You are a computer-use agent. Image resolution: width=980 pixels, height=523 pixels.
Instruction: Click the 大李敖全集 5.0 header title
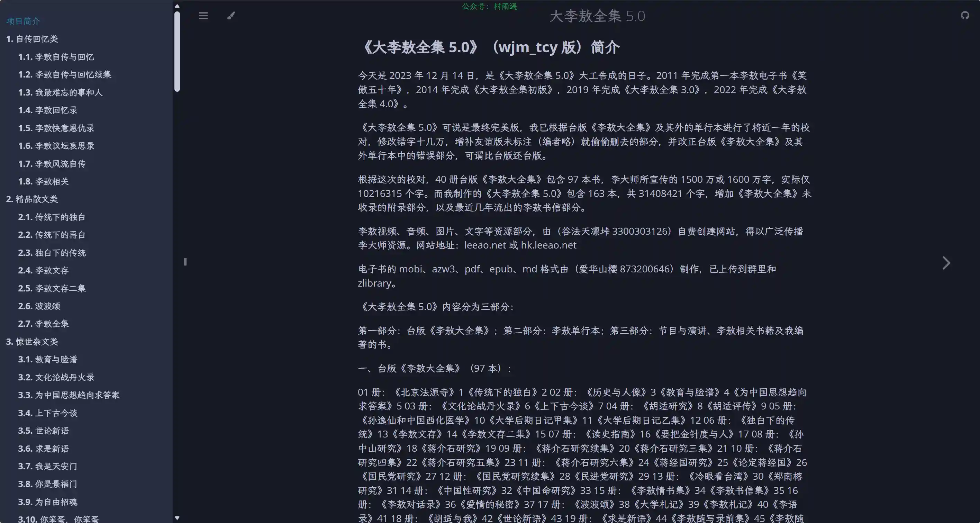click(597, 16)
